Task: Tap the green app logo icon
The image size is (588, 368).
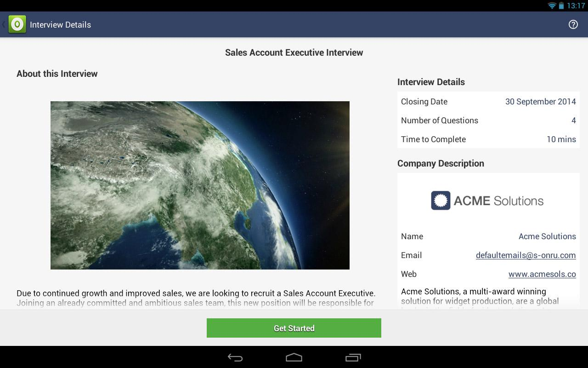Action: [17, 24]
